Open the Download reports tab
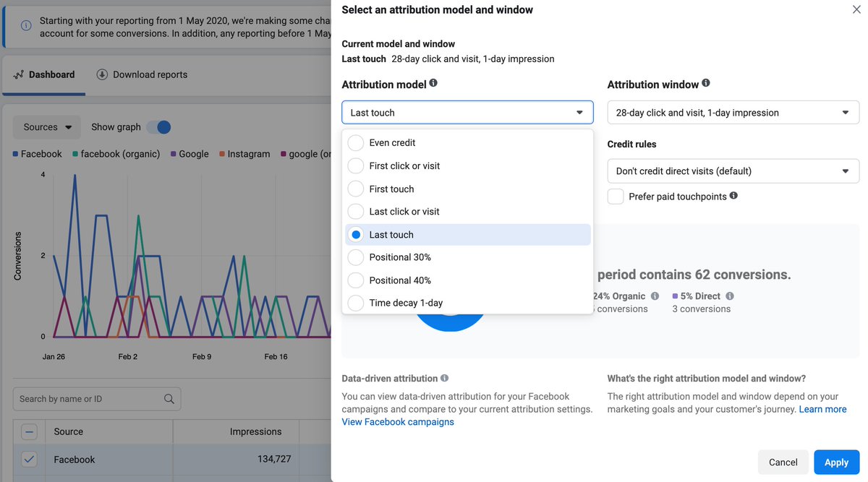 click(142, 74)
